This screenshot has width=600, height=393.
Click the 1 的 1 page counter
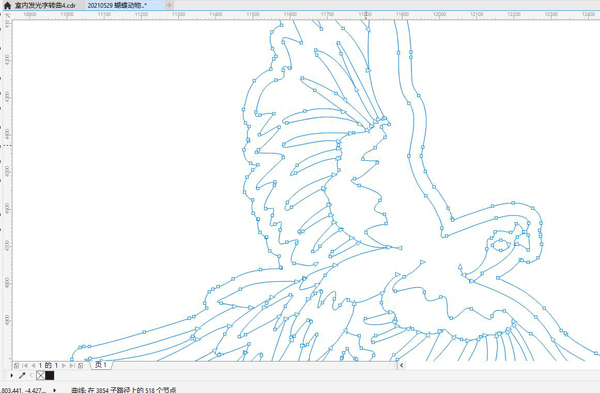[48, 366]
